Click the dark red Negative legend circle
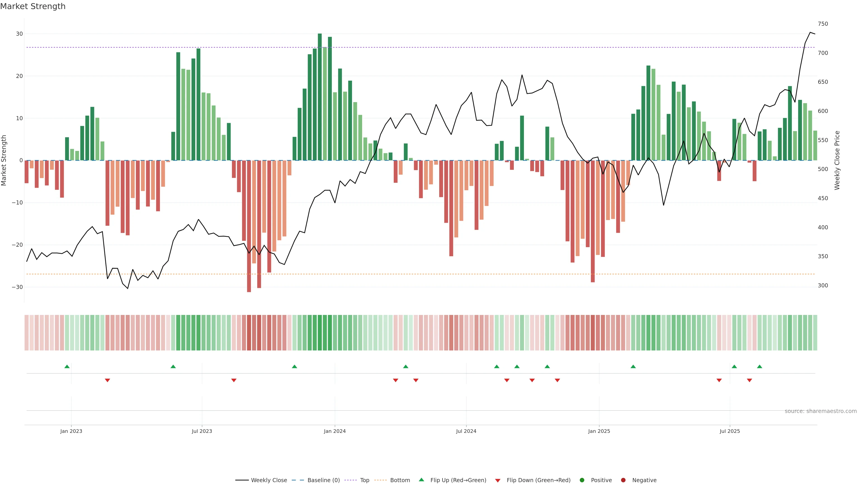Screen dimensions: 868x488 click(x=623, y=480)
